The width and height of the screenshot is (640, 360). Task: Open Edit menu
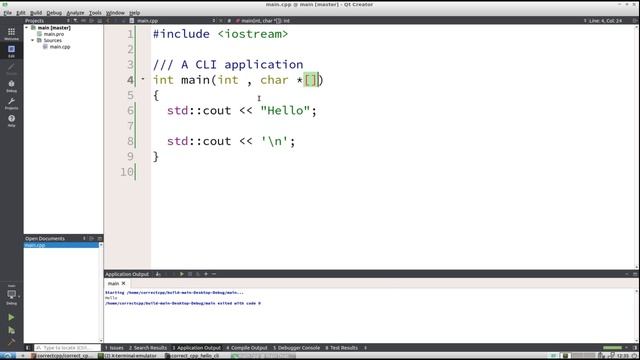pos(21,13)
